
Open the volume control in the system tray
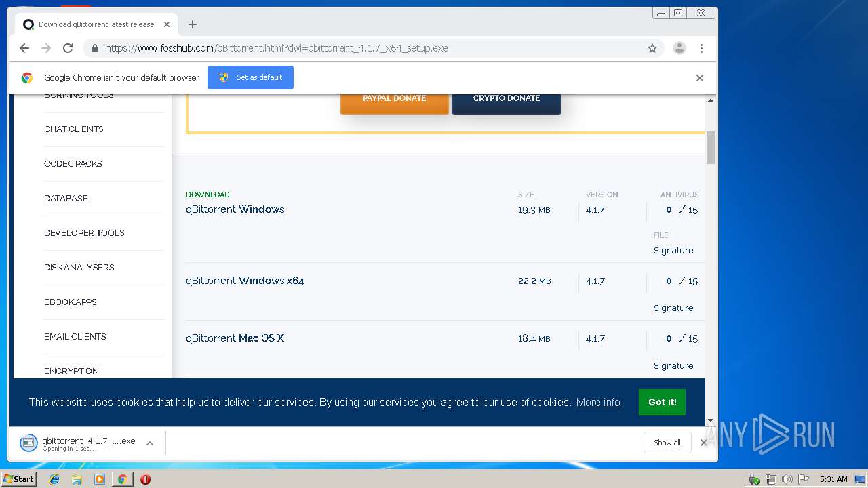coord(787,479)
